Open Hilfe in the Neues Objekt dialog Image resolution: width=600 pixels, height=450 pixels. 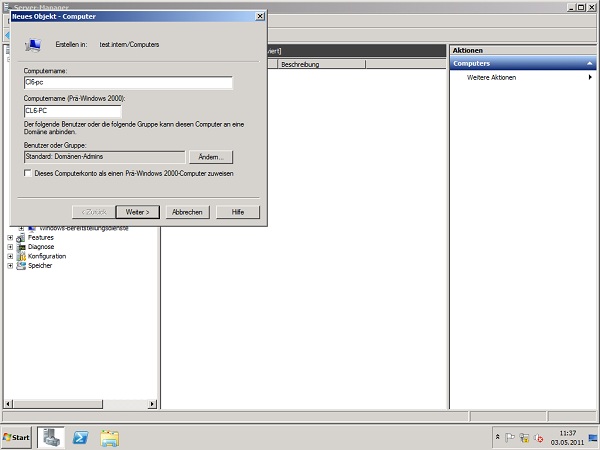[238, 212]
